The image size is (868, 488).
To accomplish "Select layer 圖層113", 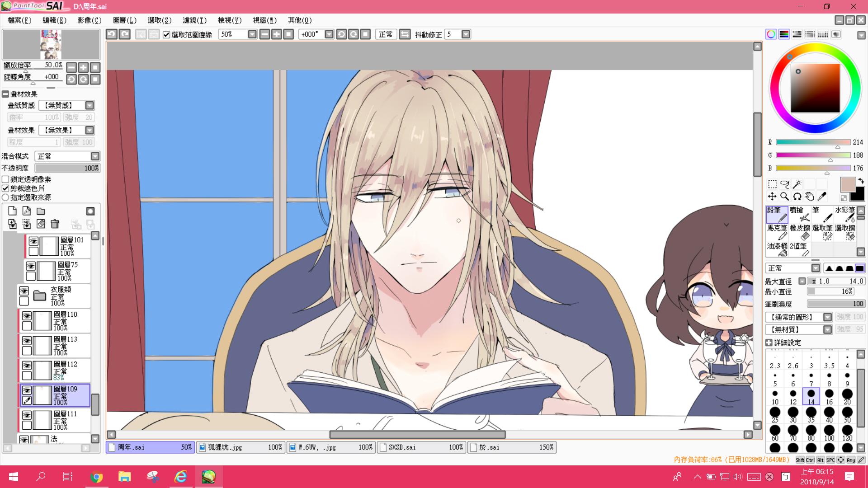I will [54, 346].
